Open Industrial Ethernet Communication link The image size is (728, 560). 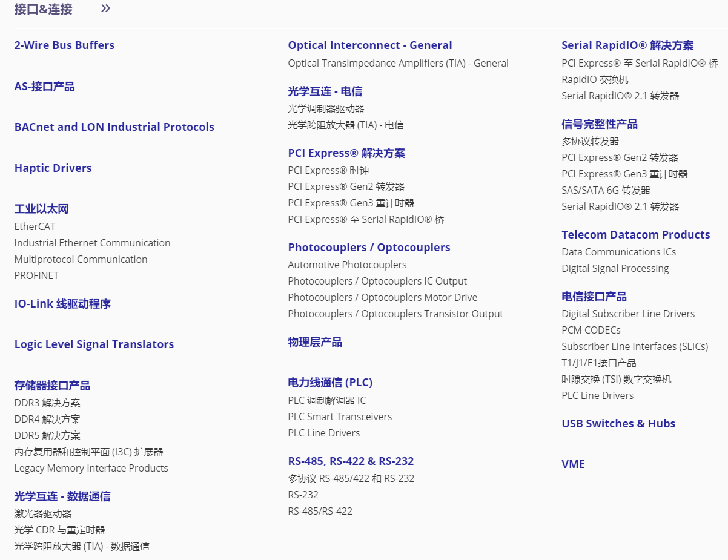point(93,243)
